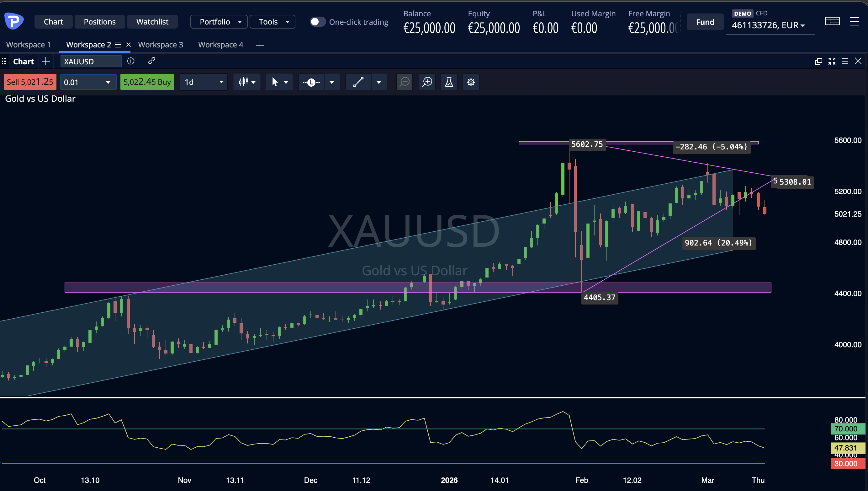Image resolution: width=868 pixels, height=491 pixels.
Task: Click the Fund button
Action: 705,22
